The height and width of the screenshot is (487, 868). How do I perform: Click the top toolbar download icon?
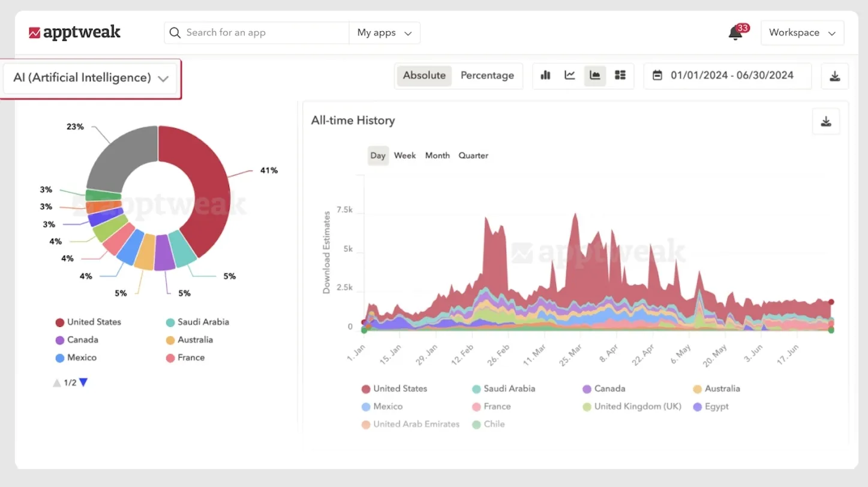[x=834, y=76]
